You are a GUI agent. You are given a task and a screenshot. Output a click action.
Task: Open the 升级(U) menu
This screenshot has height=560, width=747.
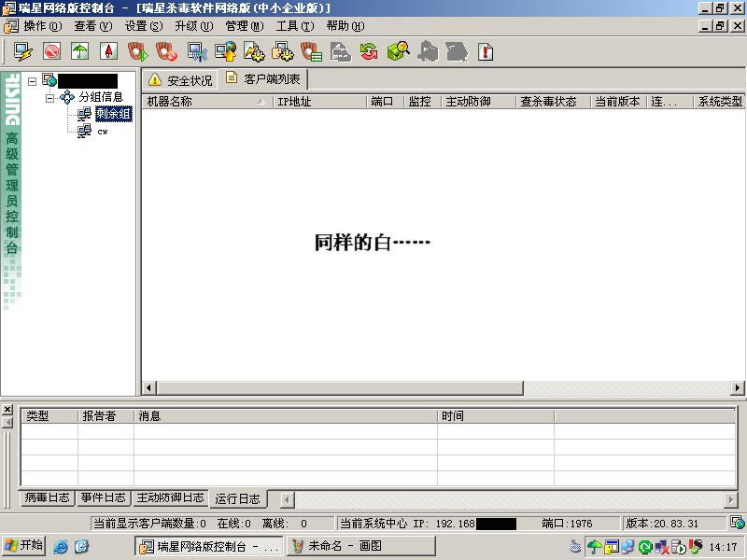[194, 26]
